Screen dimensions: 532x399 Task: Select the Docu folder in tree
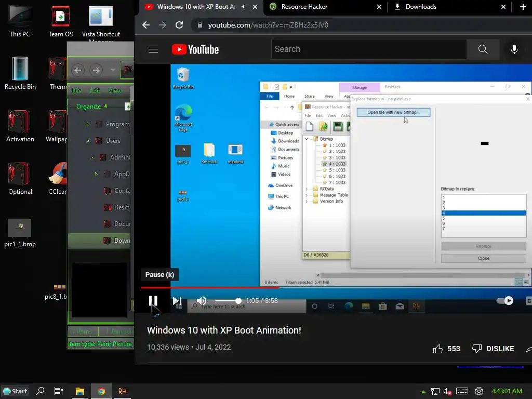click(117, 224)
